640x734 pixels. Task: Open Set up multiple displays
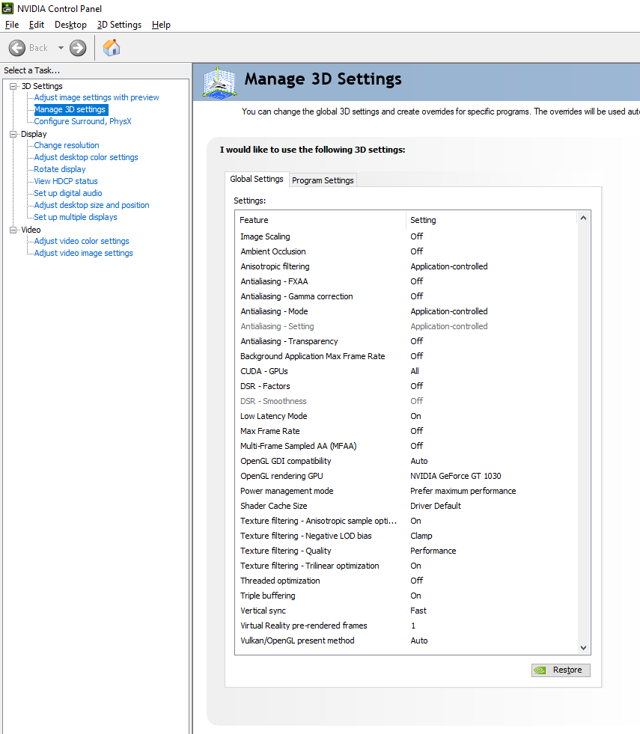pos(75,217)
